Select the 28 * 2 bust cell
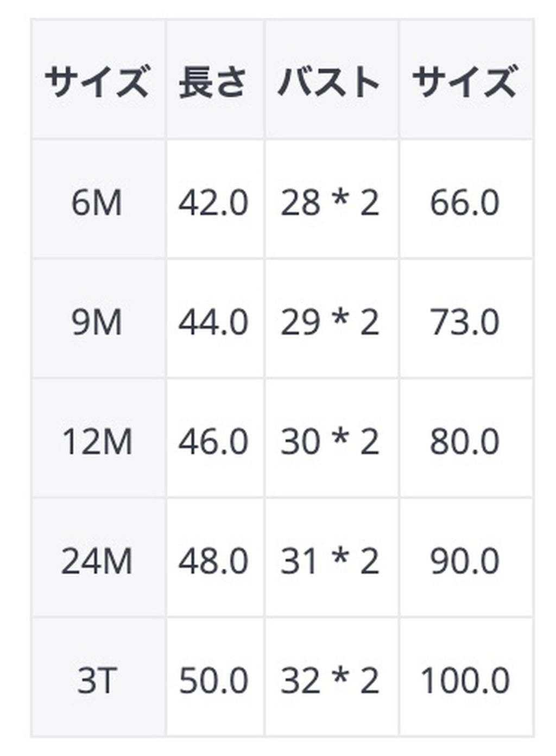Image resolution: width=556 pixels, height=756 pixels. pyautogui.click(x=330, y=202)
